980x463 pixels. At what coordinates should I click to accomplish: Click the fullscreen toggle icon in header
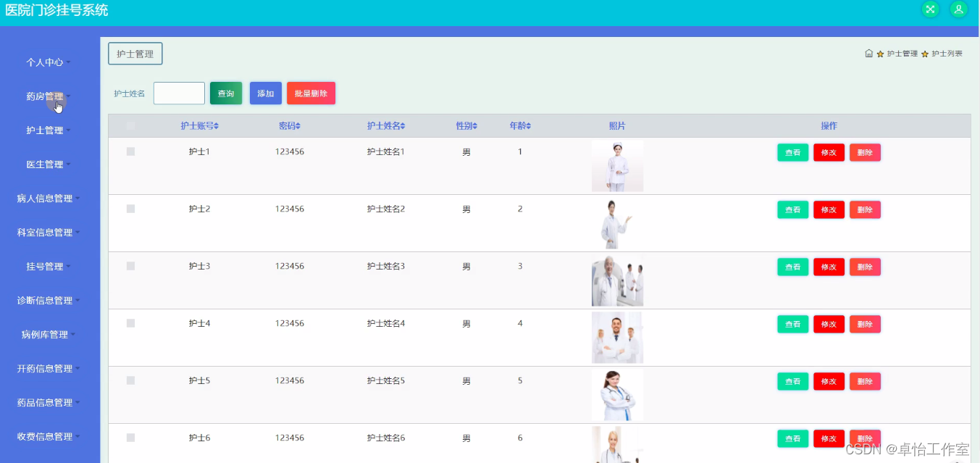click(930, 9)
